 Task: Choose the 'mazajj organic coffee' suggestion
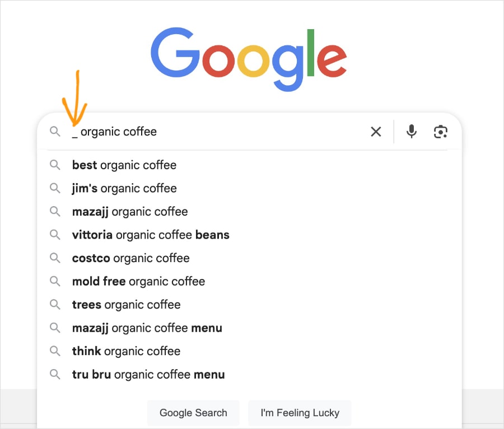(129, 212)
